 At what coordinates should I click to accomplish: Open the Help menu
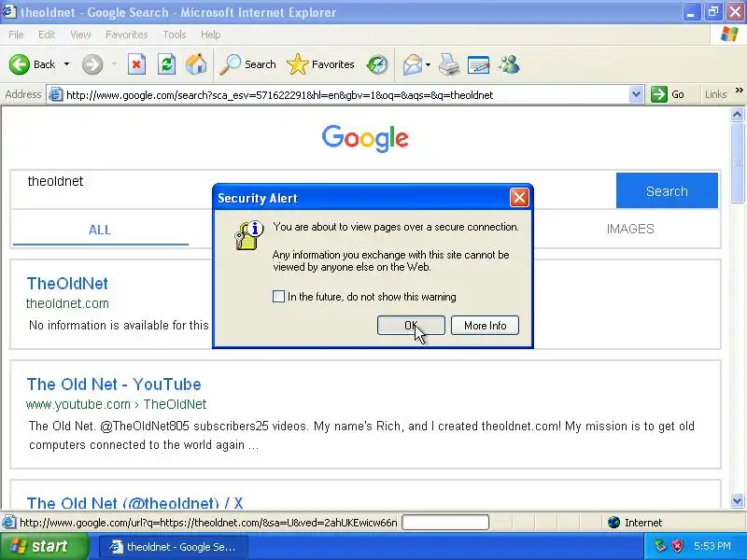[210, 35]
